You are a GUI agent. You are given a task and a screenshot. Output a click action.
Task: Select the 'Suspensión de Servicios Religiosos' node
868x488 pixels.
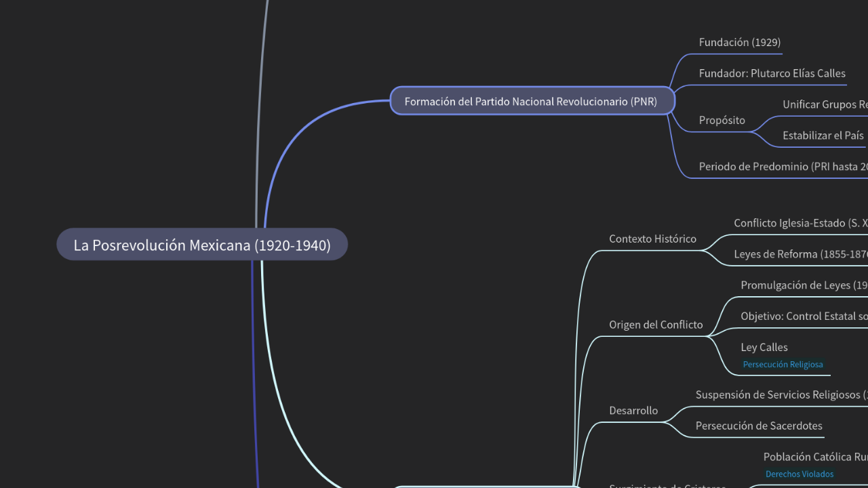[x=780, y=394]
